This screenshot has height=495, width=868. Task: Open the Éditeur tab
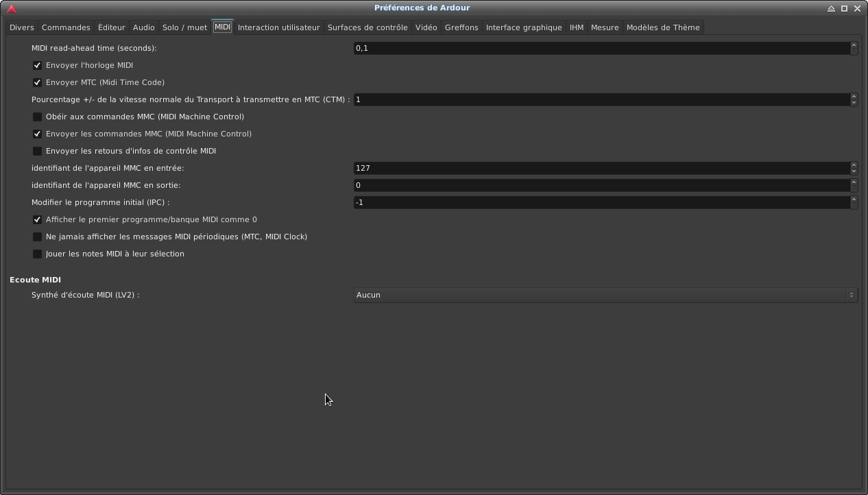(112, 27)
